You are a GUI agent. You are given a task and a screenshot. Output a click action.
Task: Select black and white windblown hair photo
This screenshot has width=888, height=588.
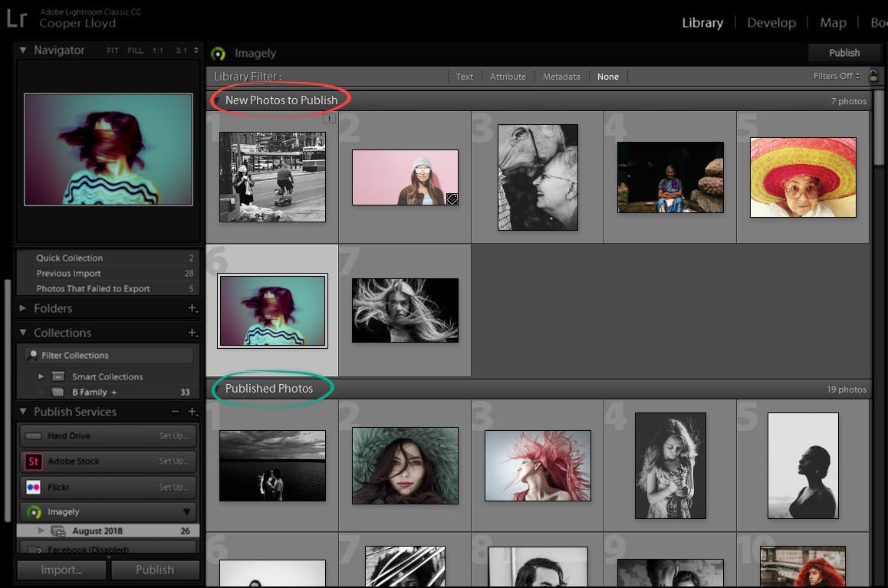[x=405, y=310]
